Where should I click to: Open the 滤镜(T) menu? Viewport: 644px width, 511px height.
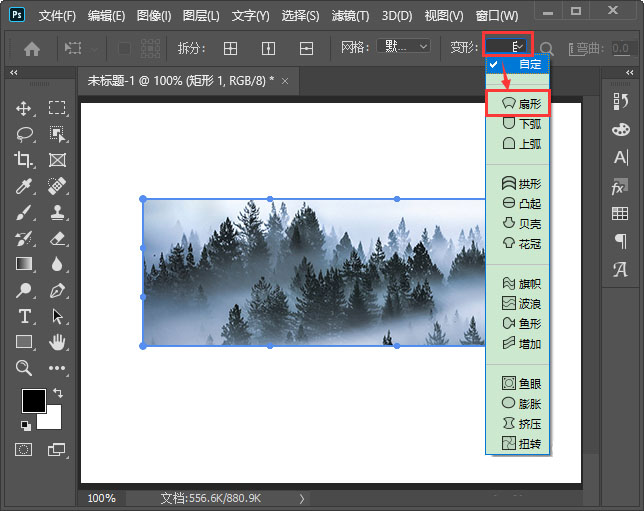click(350, 16)
